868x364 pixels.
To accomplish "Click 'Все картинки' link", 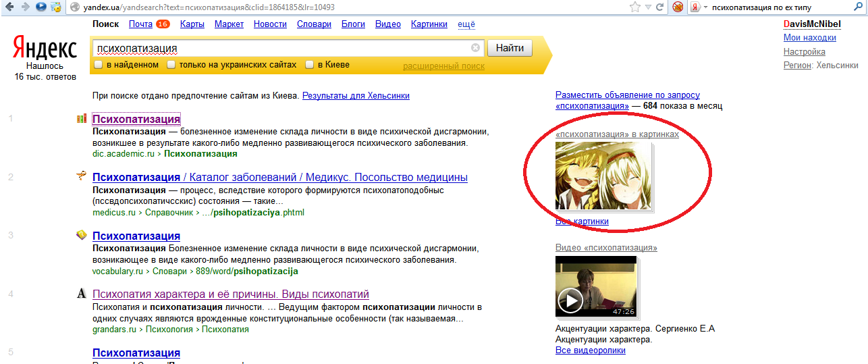I will 582,222.
